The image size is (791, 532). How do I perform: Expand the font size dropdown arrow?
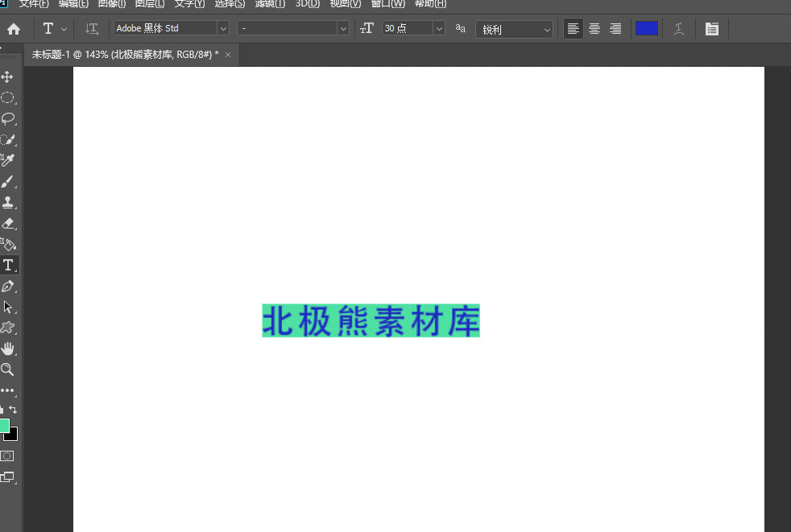click(439, 29)
